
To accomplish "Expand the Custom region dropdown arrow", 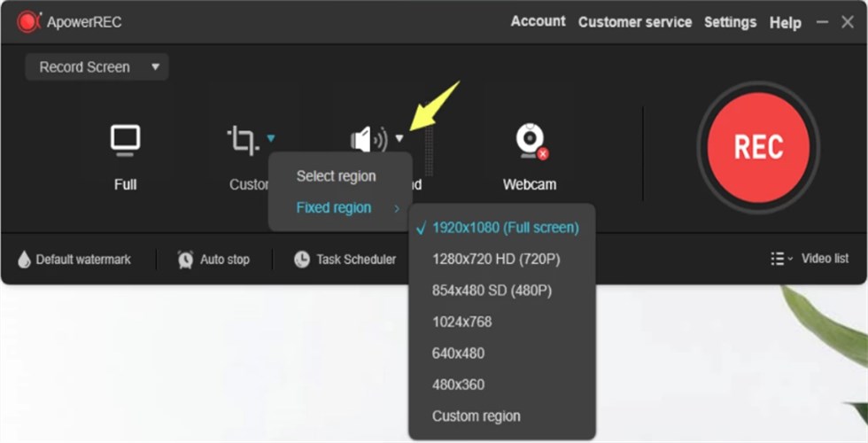I will click(271, 138).
